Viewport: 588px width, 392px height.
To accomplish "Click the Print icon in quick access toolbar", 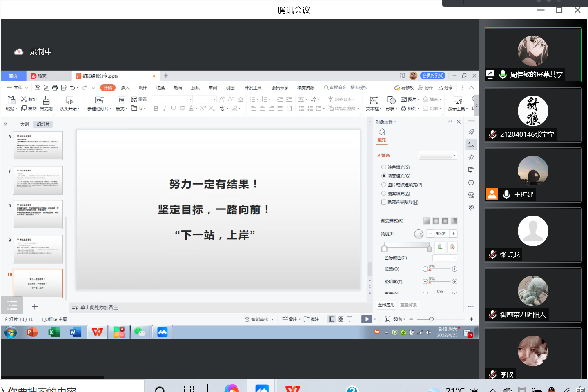I will [55, 88].
